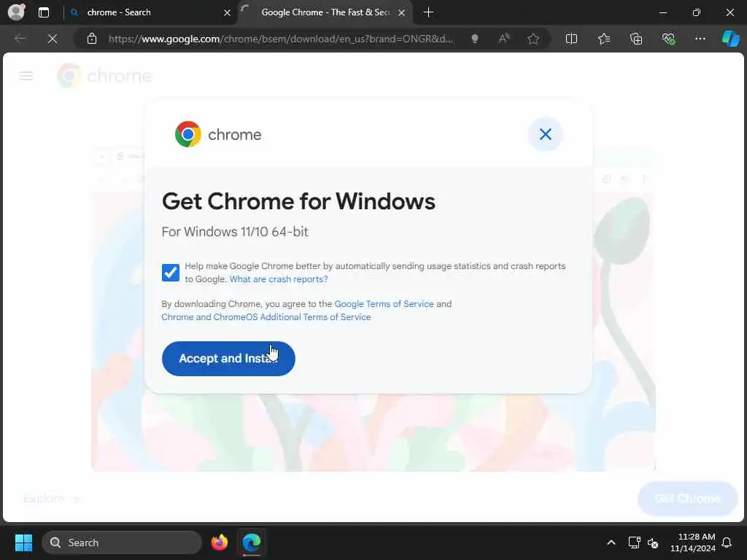747x560 pixels.
Task: Open Read aloud icon in address bar
Action: [x=504, y=39]
